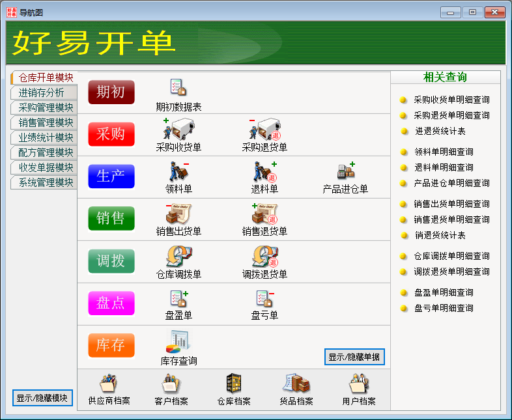Open the 盘盈单 icon
Viewport: 512px width, 420px height.
point(178,298)
